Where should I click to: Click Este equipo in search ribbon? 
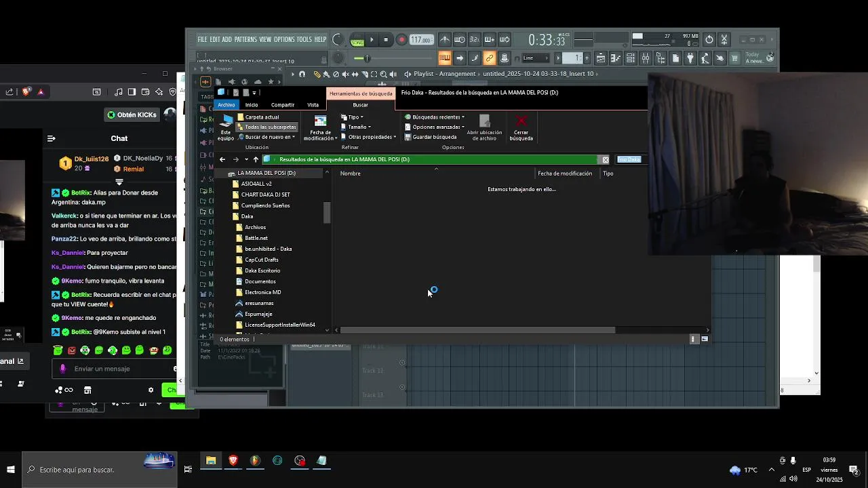tap(226, 127)
